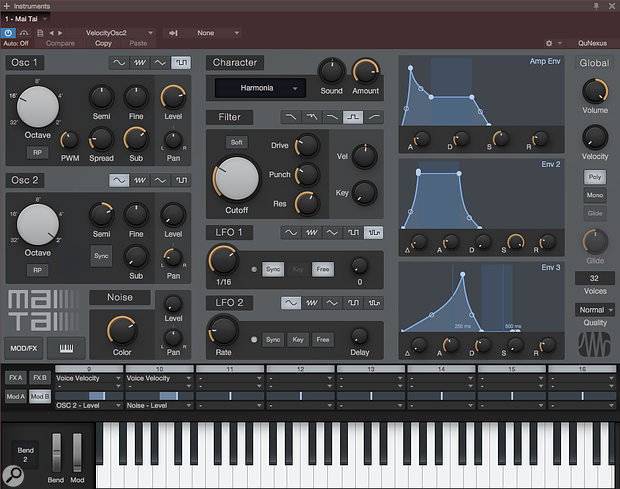The width and height of the screenshot is (620, 489).
Task: Switch to Poly voice mode
Action: point(595,177)
